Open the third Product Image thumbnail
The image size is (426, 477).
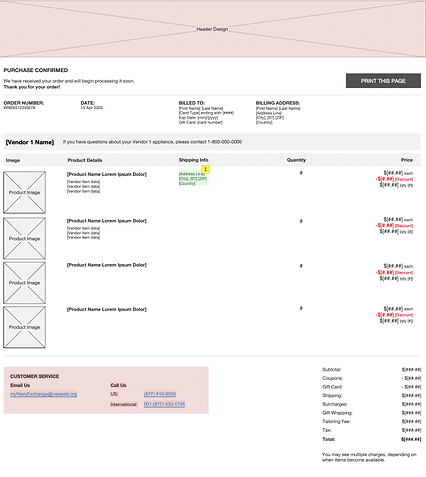[x=24, y=283]
